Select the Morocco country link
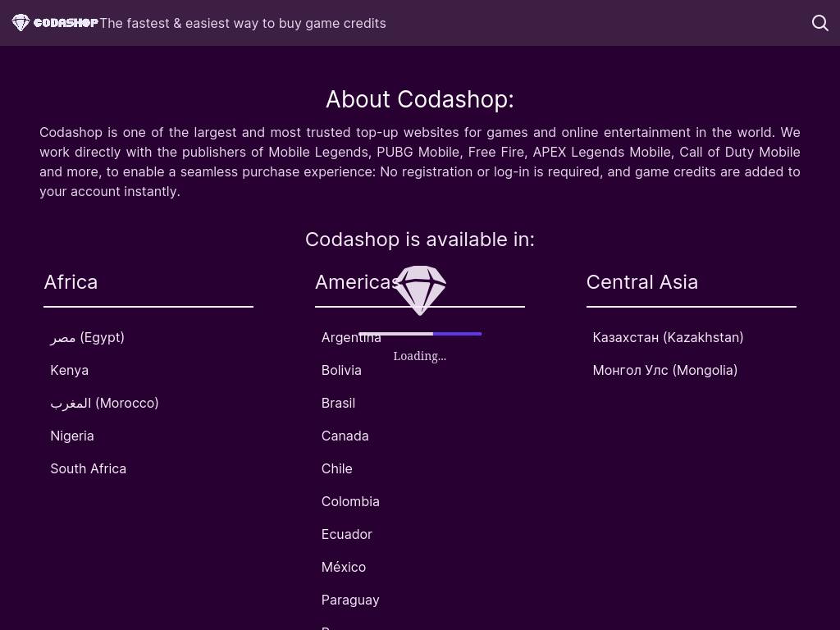 tap(104, 403)
